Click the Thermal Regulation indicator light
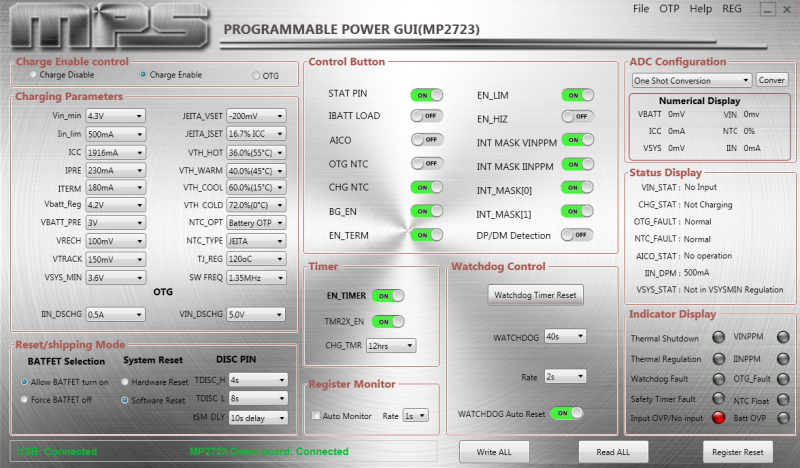800x468 pixels. (718, 359)
